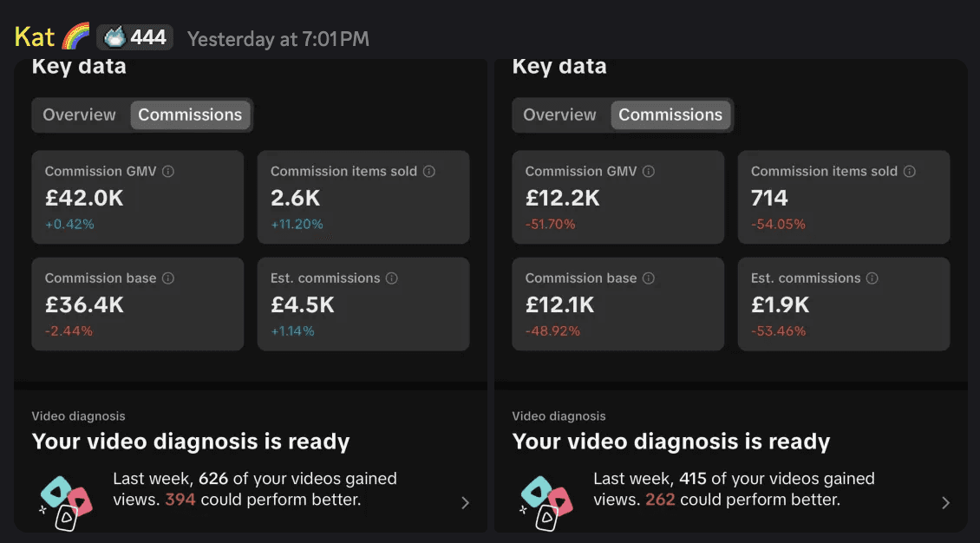
Task: Expand left video diagnosis chevron arrow
Action: click(x=465, y=503)
